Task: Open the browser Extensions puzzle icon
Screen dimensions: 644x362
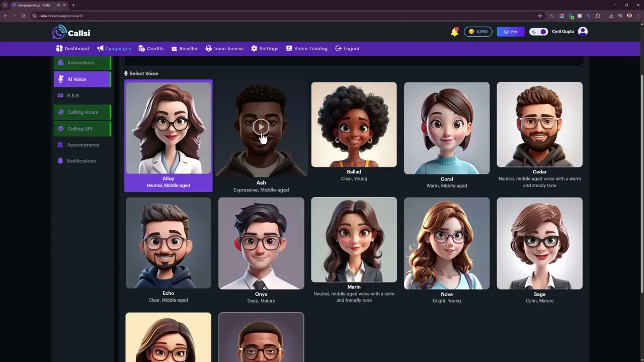Action: tap(598, 16)
